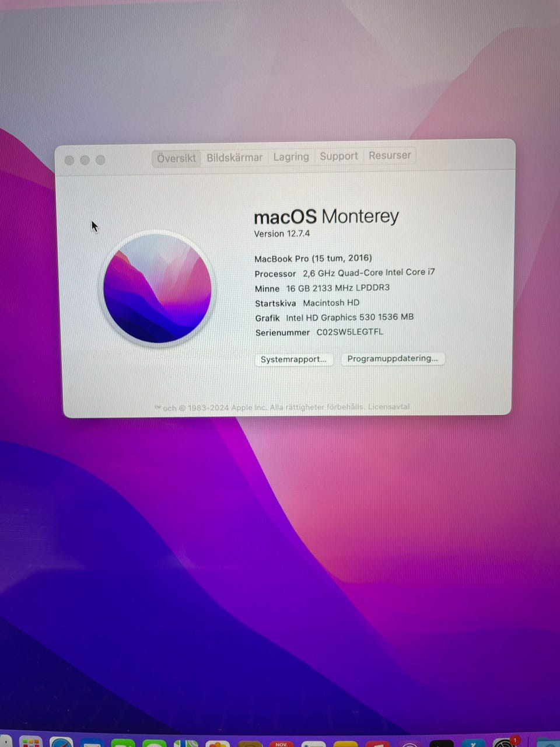This screenshot has width=560, height=747.
Task: Click the macOS Monterey circular logo
Action: coord(157,288)
